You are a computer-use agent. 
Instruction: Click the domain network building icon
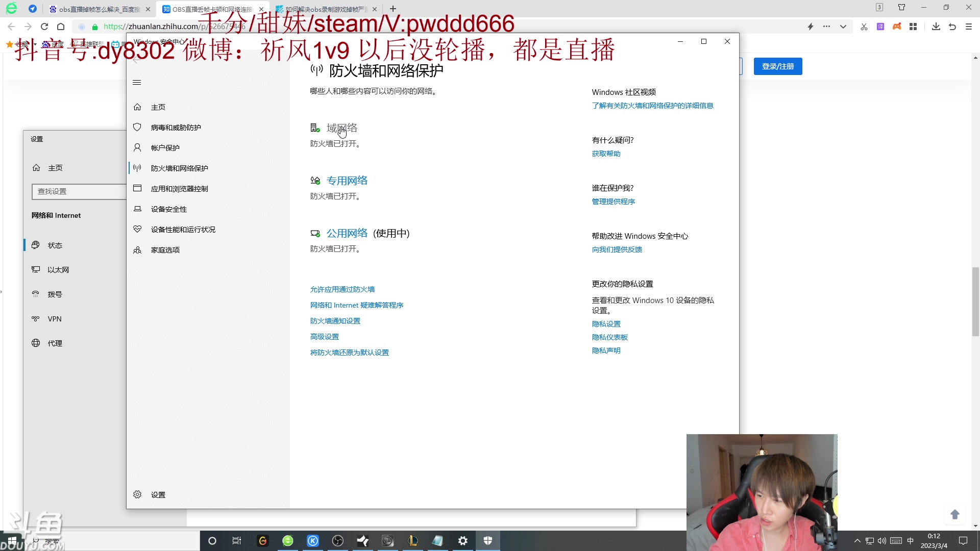pyautogui.click(x=315, y=128)
